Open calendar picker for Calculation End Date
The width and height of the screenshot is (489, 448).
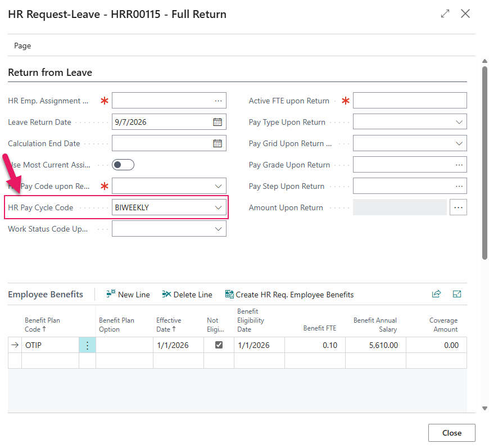coord(218,143)
